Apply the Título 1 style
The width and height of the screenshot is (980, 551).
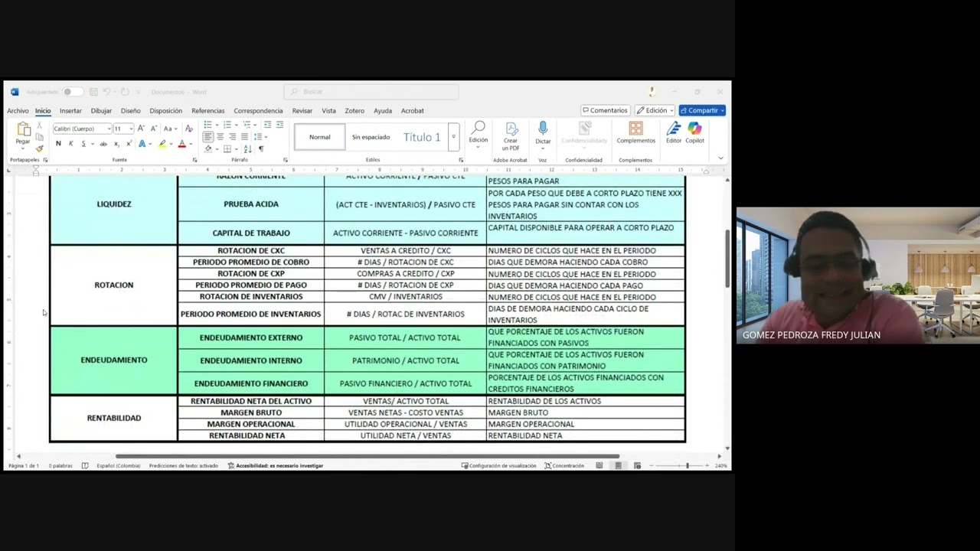(x=422, y=137)
